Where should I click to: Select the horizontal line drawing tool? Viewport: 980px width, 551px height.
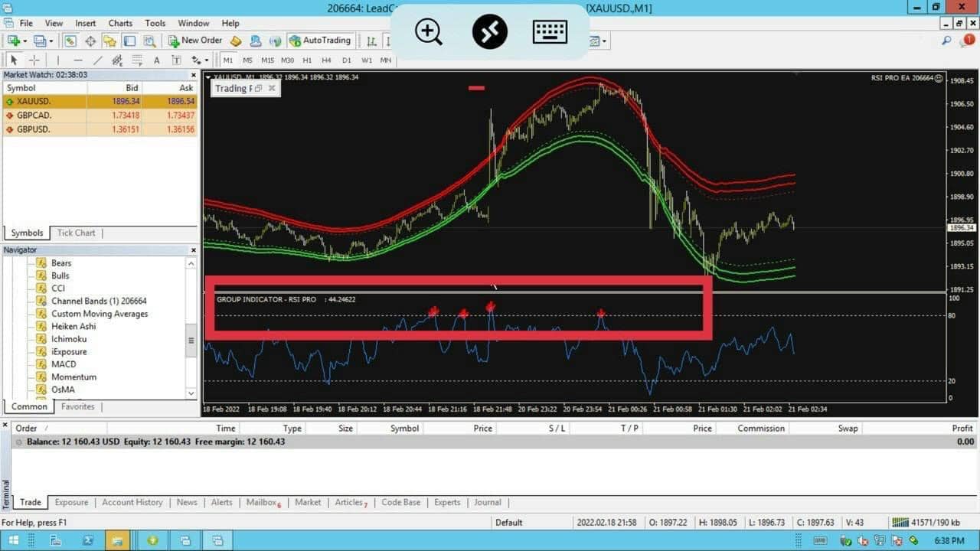click(77, 60)
